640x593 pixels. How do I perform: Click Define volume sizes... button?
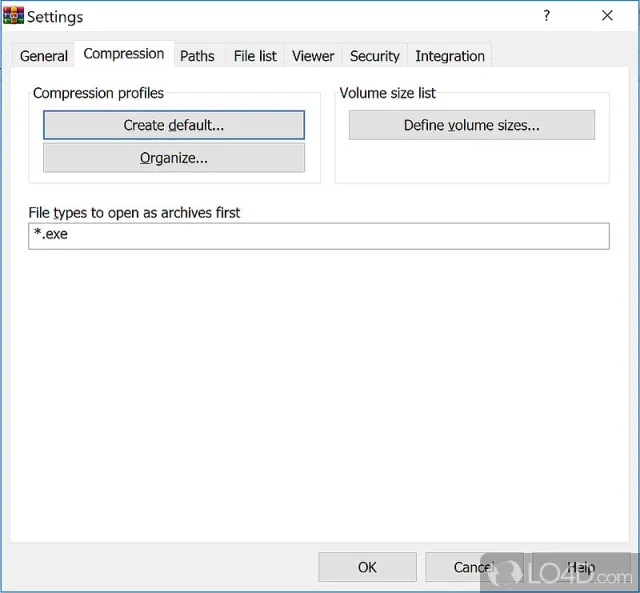click(472, 125)
